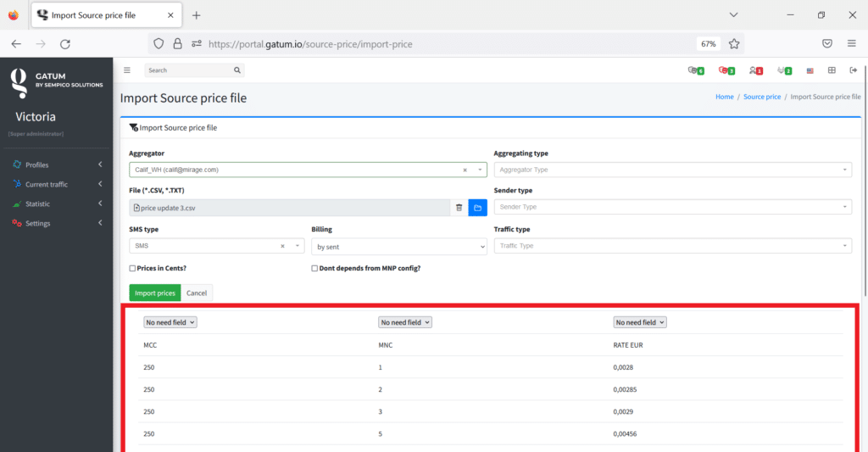Check Dont depends from MNP config
Image resolution: width=868 pixels, height=452 pixels.
[315, 268]
